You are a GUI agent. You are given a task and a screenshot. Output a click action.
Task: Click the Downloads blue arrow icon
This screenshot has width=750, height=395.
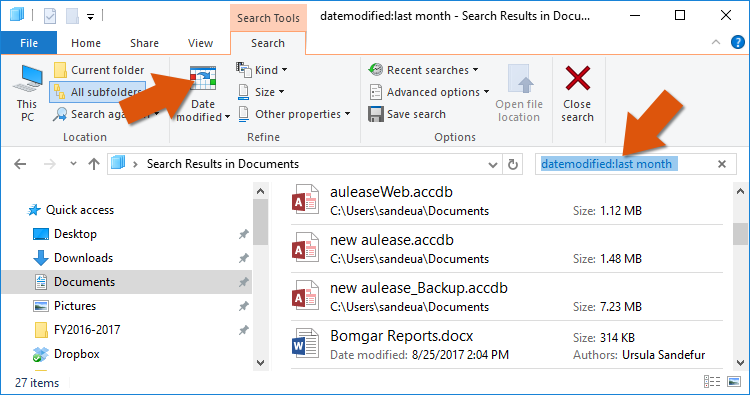tap(41, 258)
